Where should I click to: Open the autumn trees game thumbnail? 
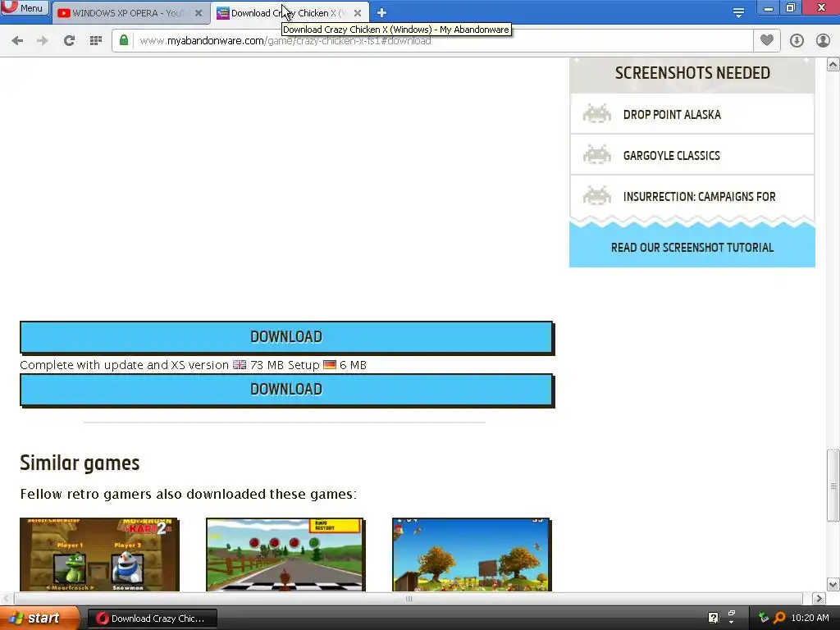click(472, 555)
